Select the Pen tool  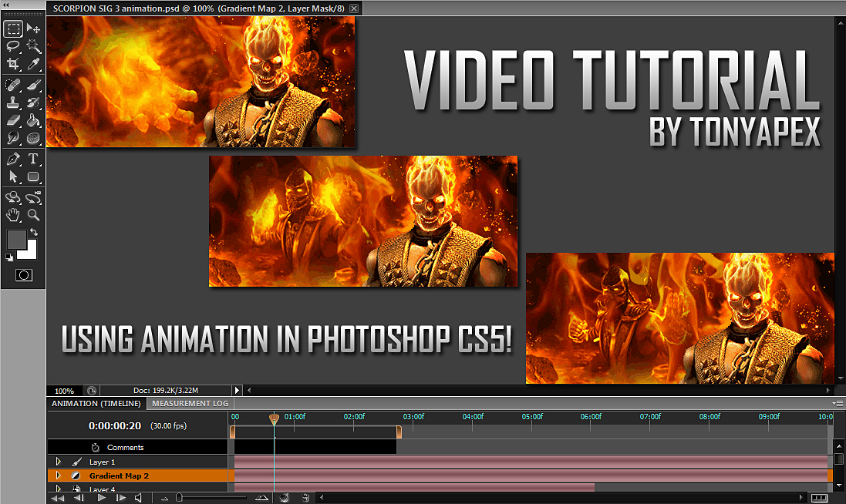(x=13, y=159)
